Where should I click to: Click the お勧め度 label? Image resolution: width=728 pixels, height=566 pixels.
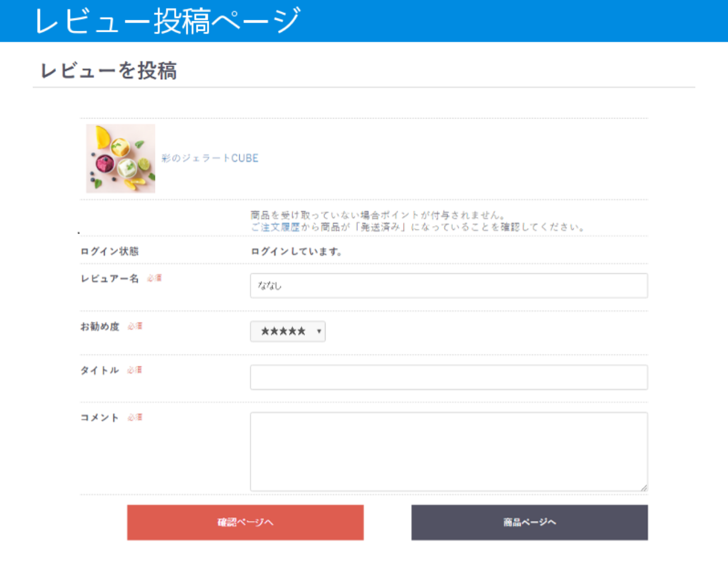coord(99,326)
